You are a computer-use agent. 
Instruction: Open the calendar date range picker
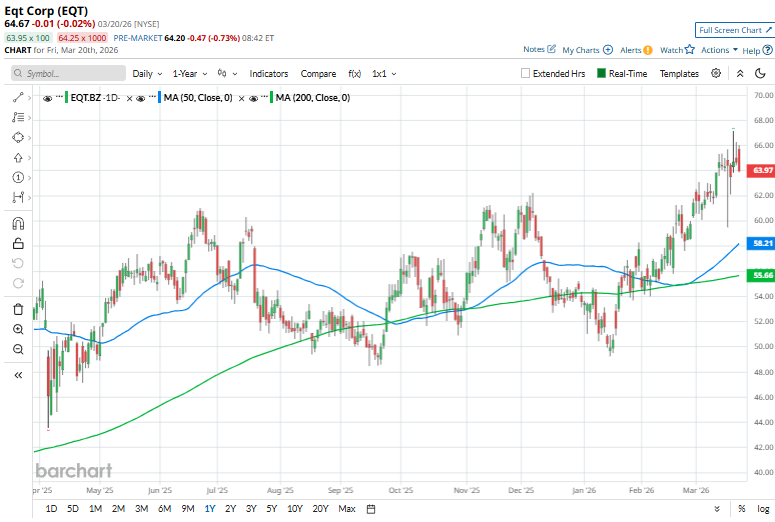tap(371, 509)
